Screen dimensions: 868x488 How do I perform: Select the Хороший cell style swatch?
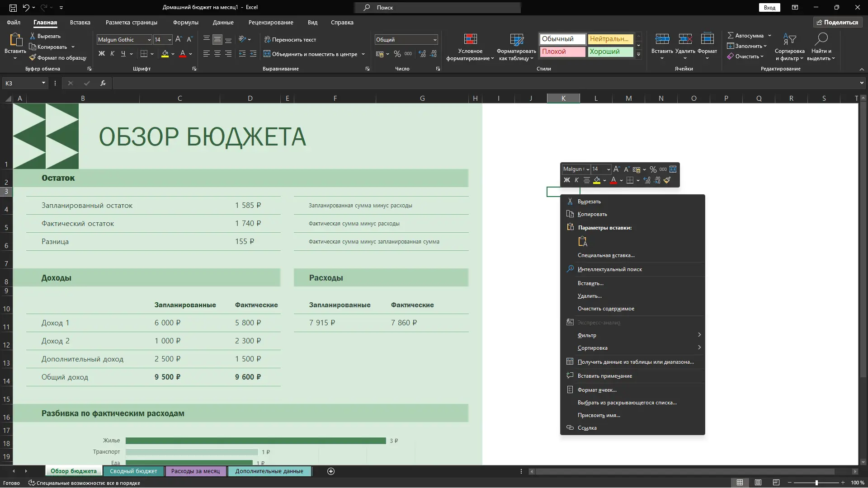tap(610, 52)
